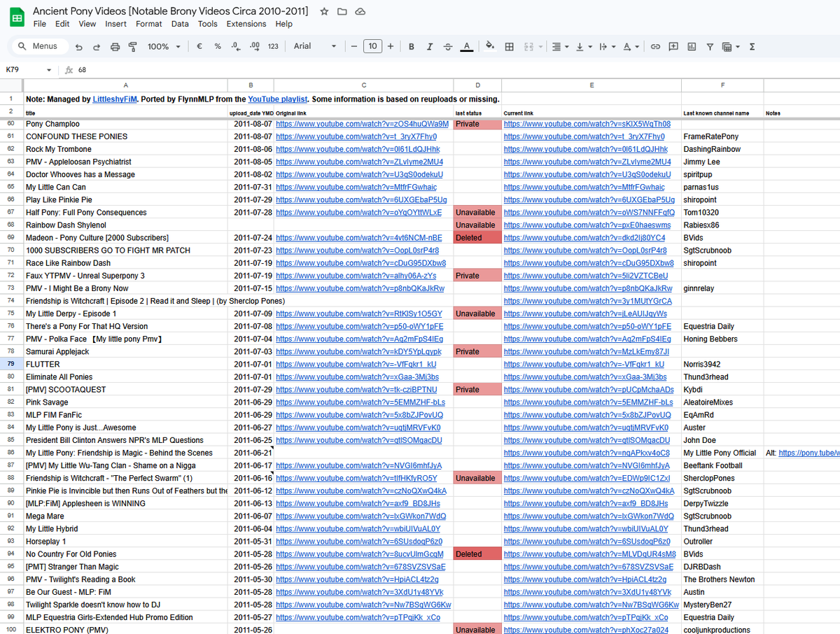Select the cell 'Samurai Applejack'
This screenshot has height=634, width=840.
(125, 352)
